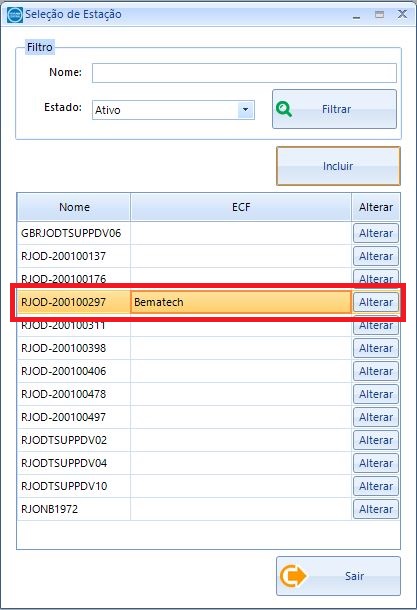
Task: Click Alterar for RJODTSUPPDV10
Action: pyautogui.click(x=376, y=486)
